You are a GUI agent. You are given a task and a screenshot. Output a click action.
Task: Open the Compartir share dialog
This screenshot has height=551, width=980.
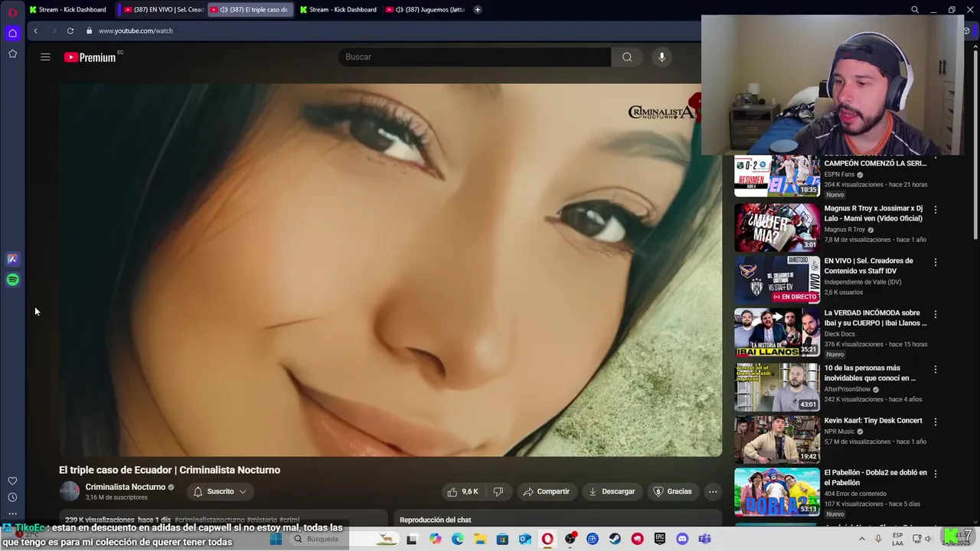coord(547,491)
